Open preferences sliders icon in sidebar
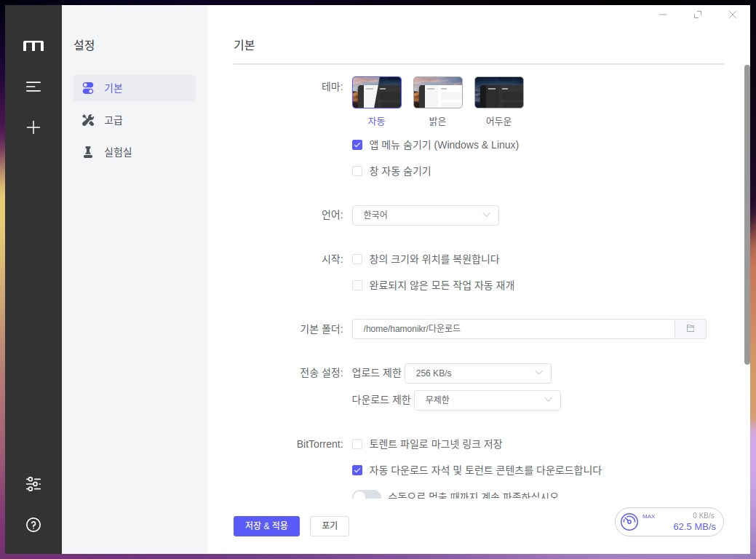 33,483
